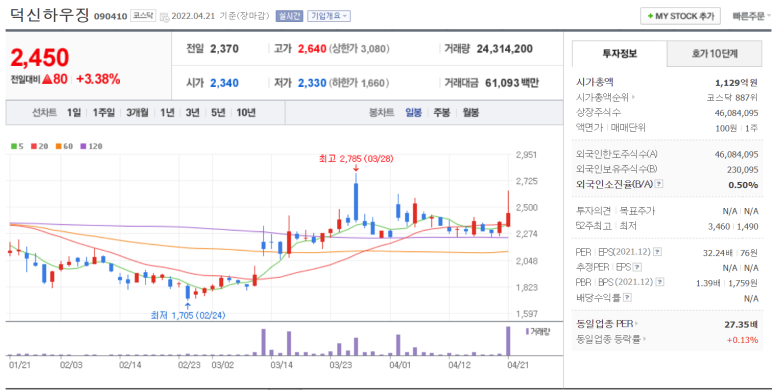Select 1주일 line chart period
The image size is (773, 390).
tap(104, 113)
